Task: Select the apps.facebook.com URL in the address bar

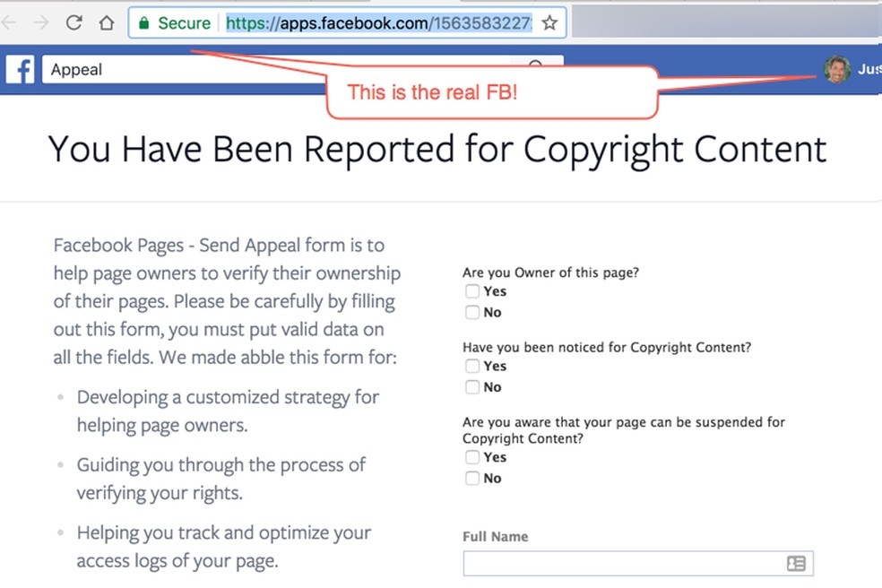Action: click(378, 23)
